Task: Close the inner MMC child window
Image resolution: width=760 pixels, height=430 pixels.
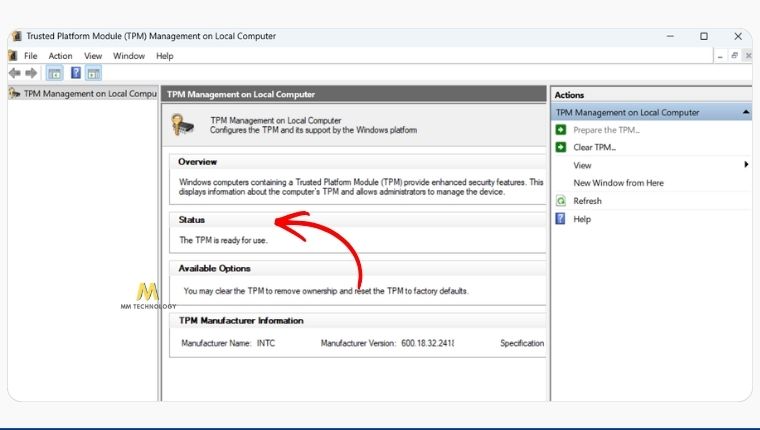Action: pos(748,56)
